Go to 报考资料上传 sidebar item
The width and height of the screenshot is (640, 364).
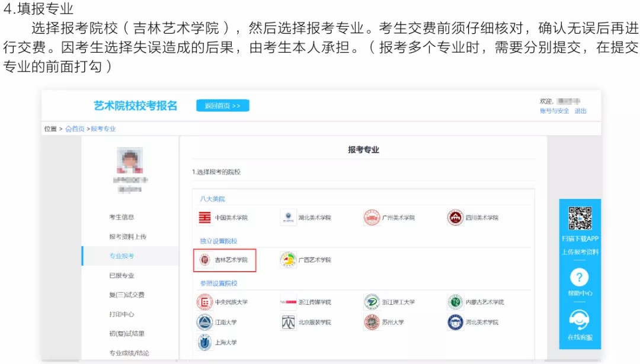point(127,237)
